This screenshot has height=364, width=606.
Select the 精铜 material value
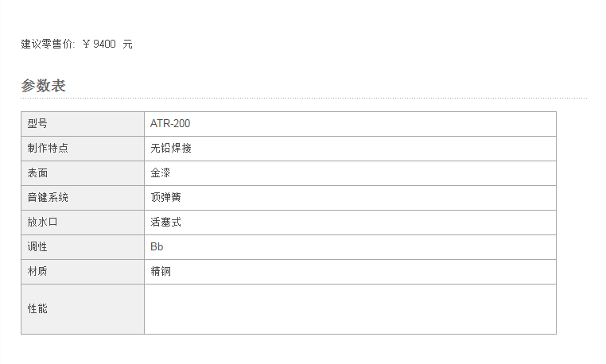point(161,271)
